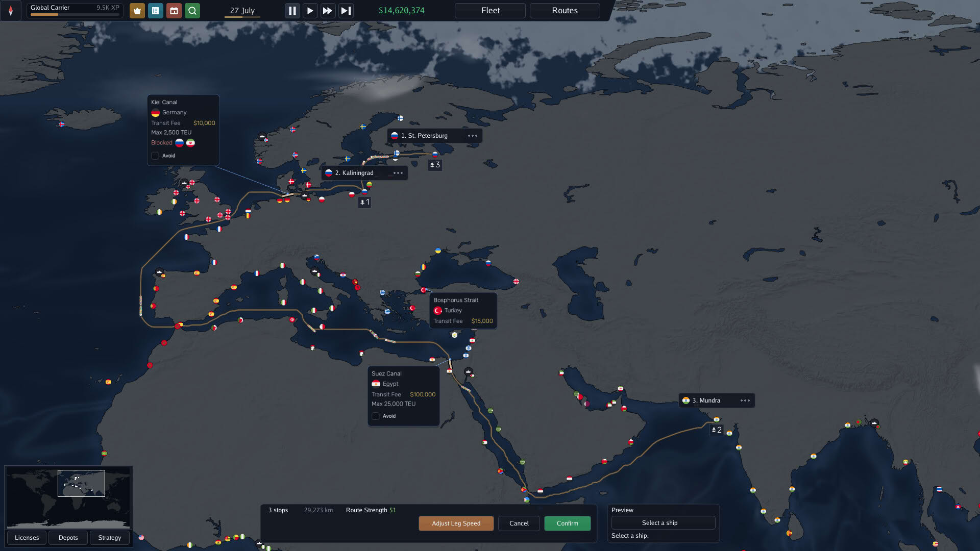Click the anchor marker numbered 2
980x551 pixels.
click(x=717, y=430)
